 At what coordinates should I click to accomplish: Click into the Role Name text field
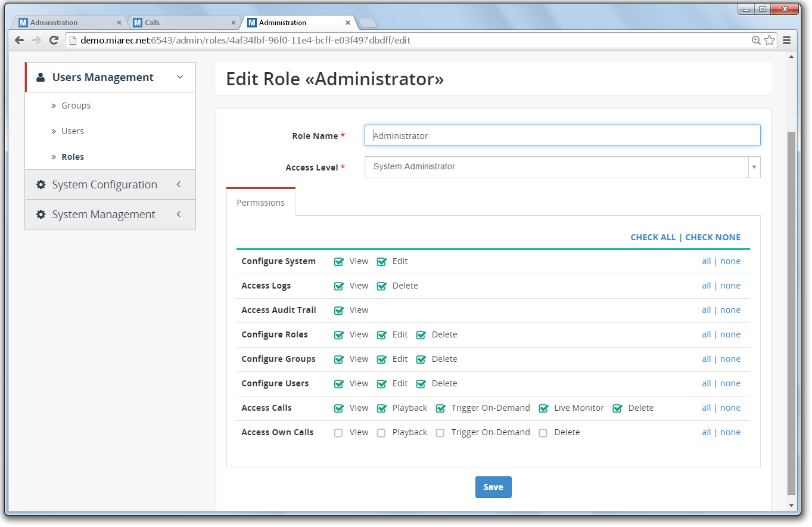click(x=562, y=135)
